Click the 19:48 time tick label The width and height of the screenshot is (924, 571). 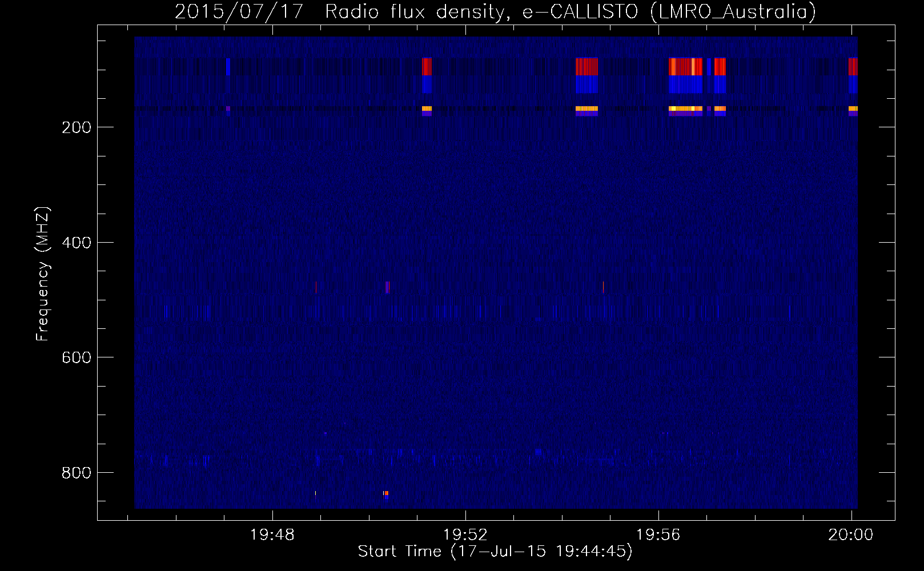pyautogui.click(x=272, y=535)
